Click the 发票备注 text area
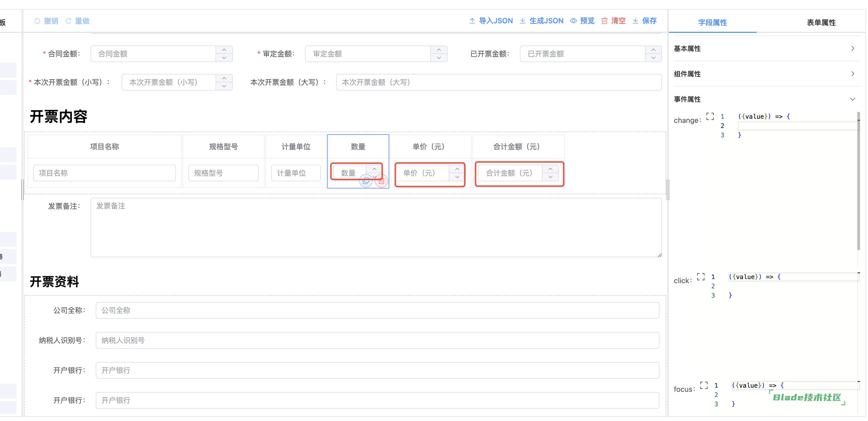 tap(376, 228)
